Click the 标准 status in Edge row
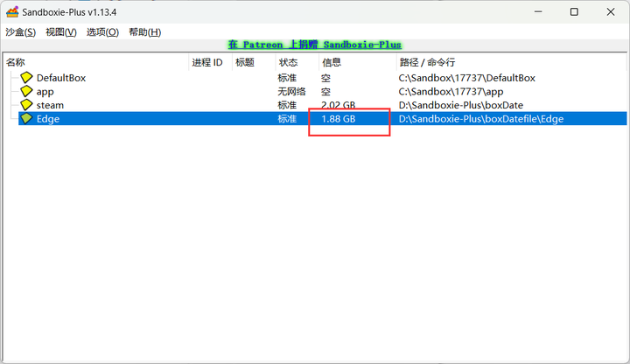 click(287, 119)
